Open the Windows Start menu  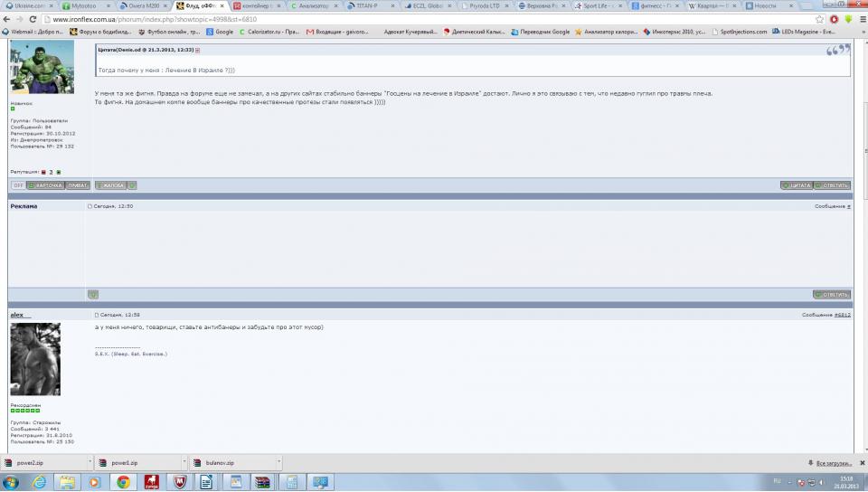coord(13,482)
